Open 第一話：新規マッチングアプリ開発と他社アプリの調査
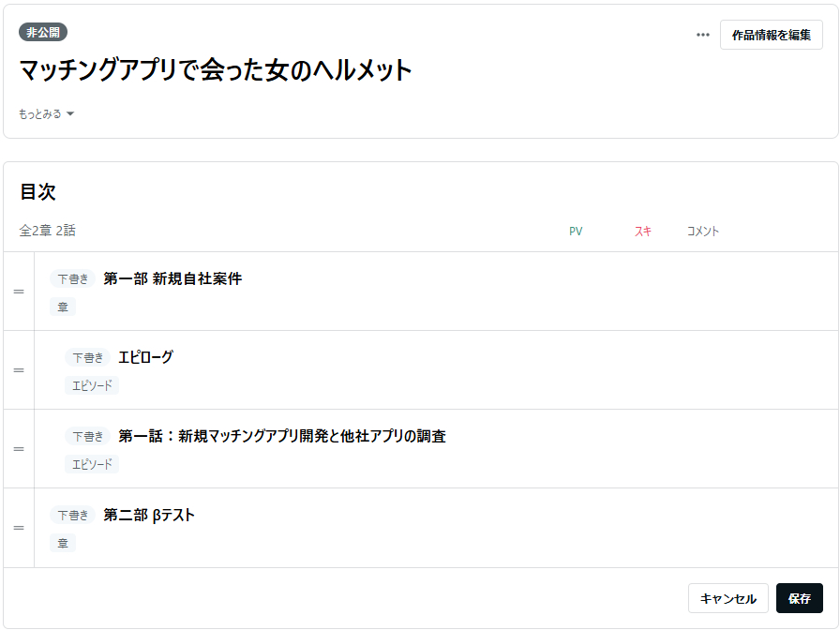The height and width of the screenshot is (630, 840). coord(281,436)
